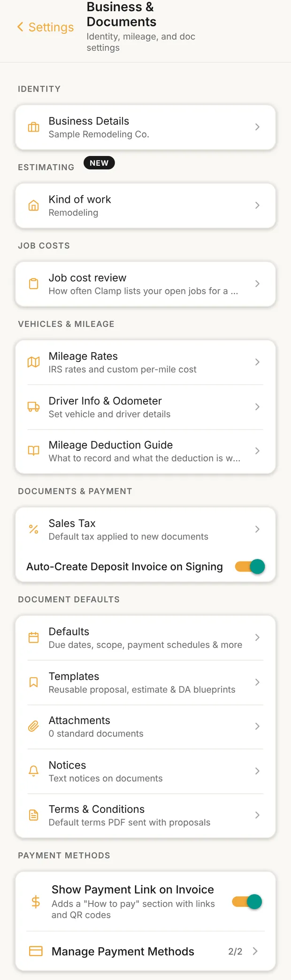The image size is (291, 980).
Task: Open Notices via its chevron
Action: 257,772
